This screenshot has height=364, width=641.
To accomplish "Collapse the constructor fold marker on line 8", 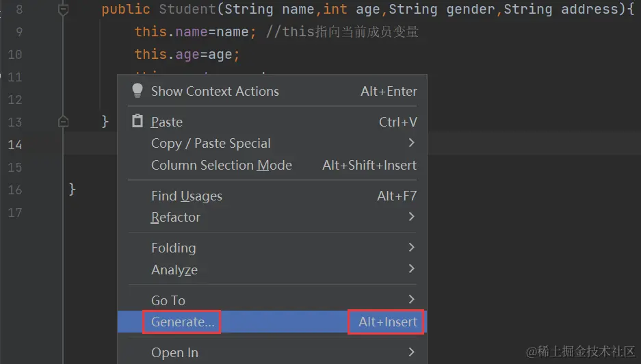I will pyautogui.click(x=64, y=10).
